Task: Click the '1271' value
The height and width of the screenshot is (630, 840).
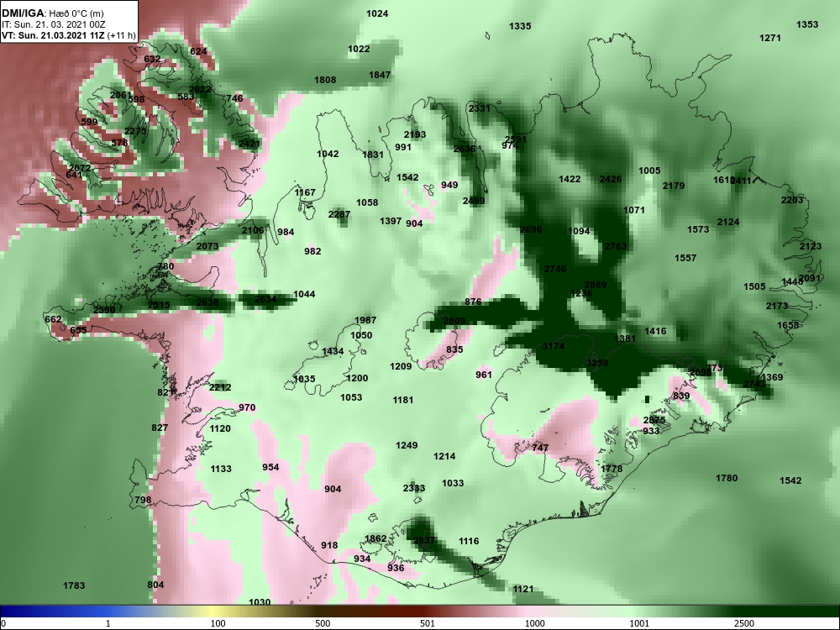Action: (769, 38)
